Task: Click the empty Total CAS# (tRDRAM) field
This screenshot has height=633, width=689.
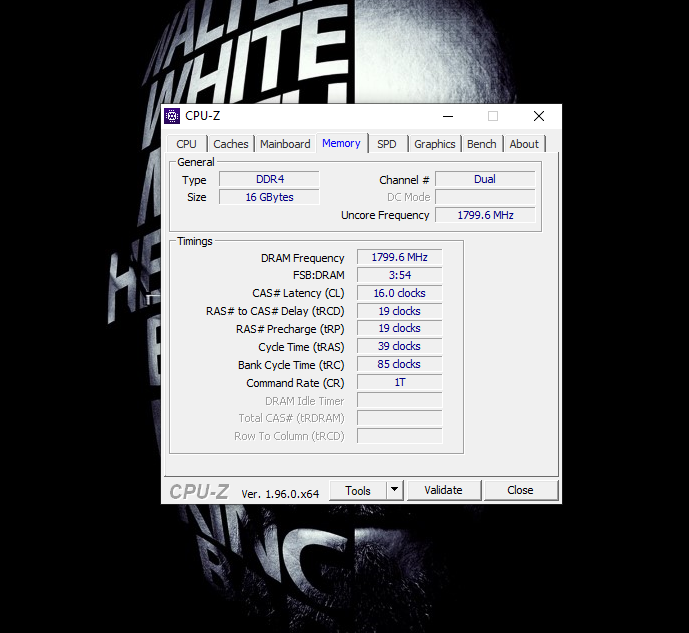Action: [x=399, y=418]
